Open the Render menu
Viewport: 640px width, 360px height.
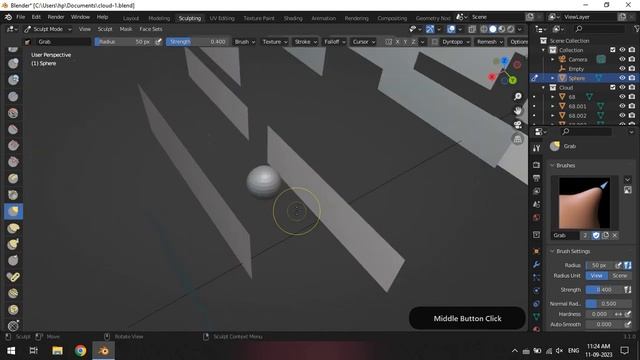tap(56, 17)
